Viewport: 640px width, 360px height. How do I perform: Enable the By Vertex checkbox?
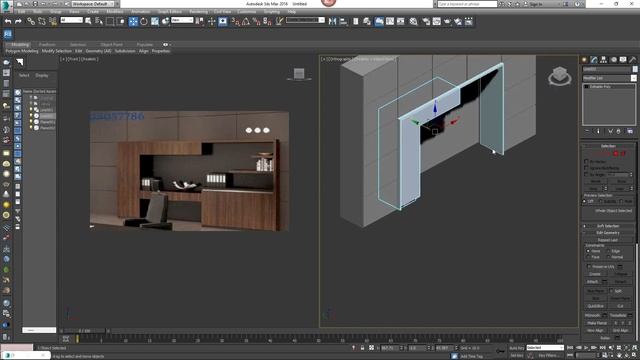(587, 161)
